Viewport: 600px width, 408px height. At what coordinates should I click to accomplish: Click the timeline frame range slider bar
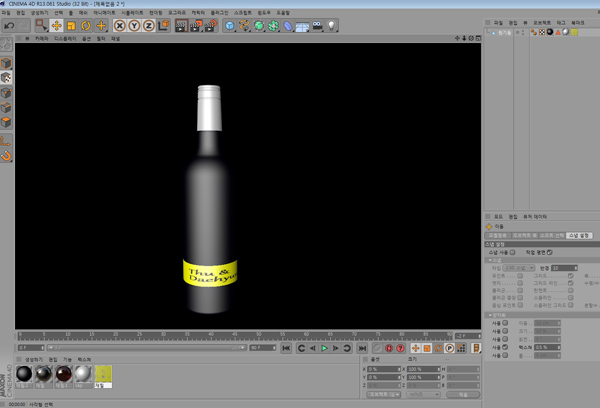point(147,348)
